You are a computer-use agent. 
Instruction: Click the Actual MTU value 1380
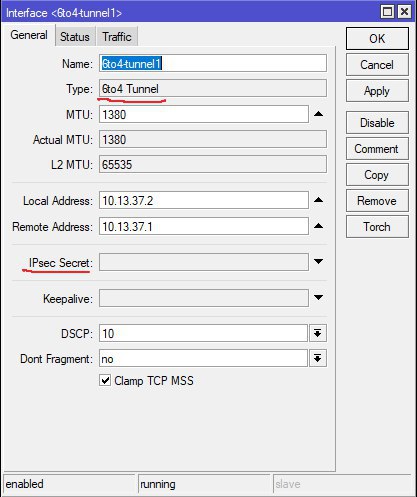(213, 139)
